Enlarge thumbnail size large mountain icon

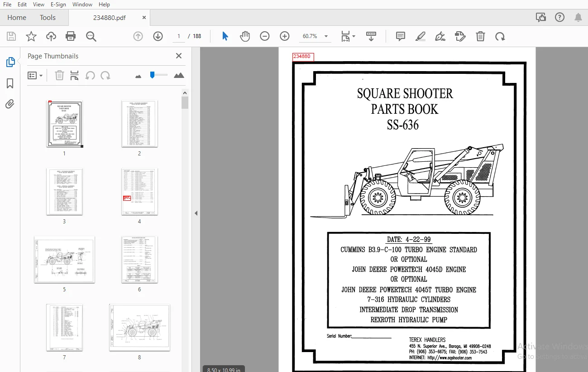tap(179, 75)
